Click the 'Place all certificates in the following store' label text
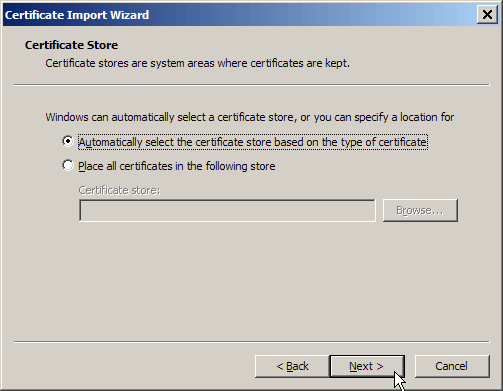The width and height of the screenshot is (503, 391). (177, 166)
